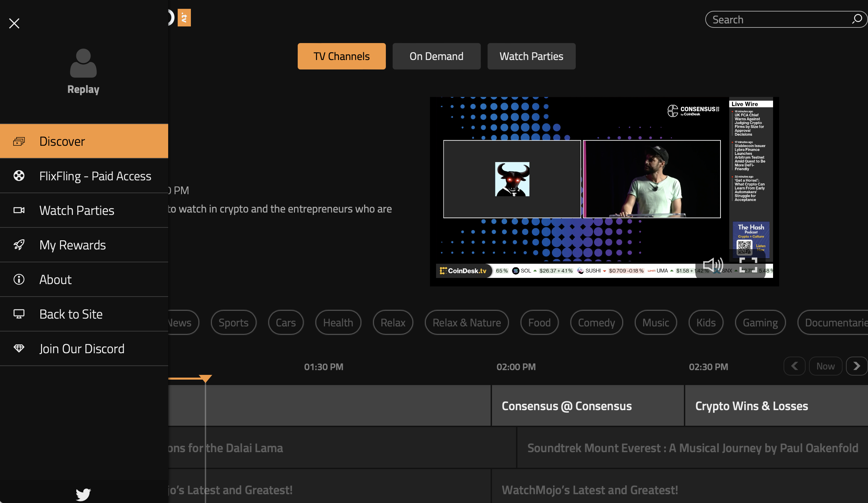Click the user profile avatar icon

(83, 63)
